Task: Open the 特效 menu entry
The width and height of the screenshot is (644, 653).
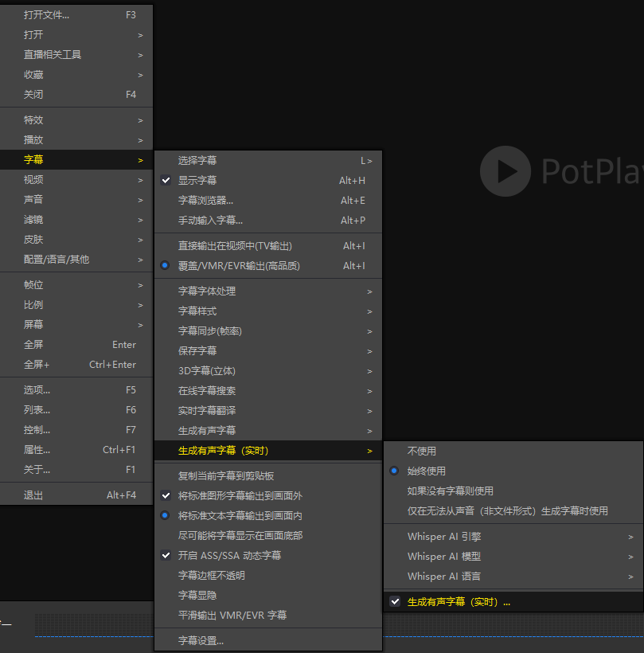Action: (76, 120)
